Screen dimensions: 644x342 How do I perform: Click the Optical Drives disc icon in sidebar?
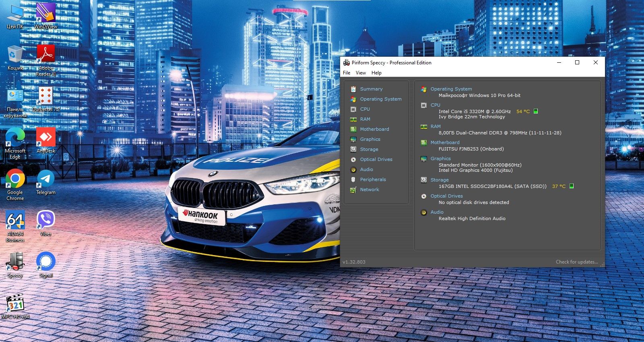pos(353,159)
